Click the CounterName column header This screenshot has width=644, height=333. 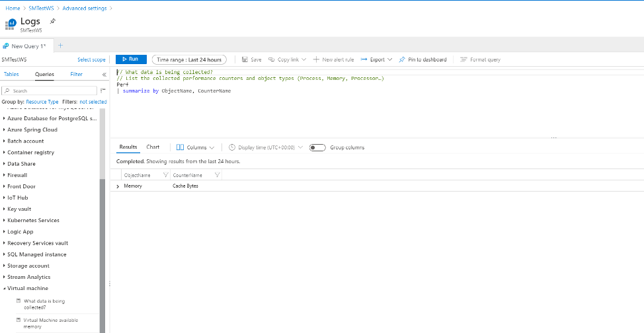(x=187, y=175)
